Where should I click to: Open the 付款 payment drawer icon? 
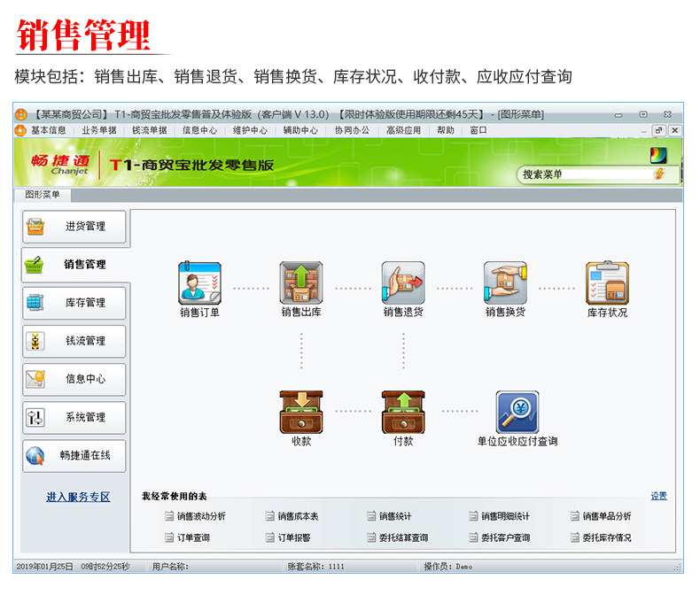403,412
